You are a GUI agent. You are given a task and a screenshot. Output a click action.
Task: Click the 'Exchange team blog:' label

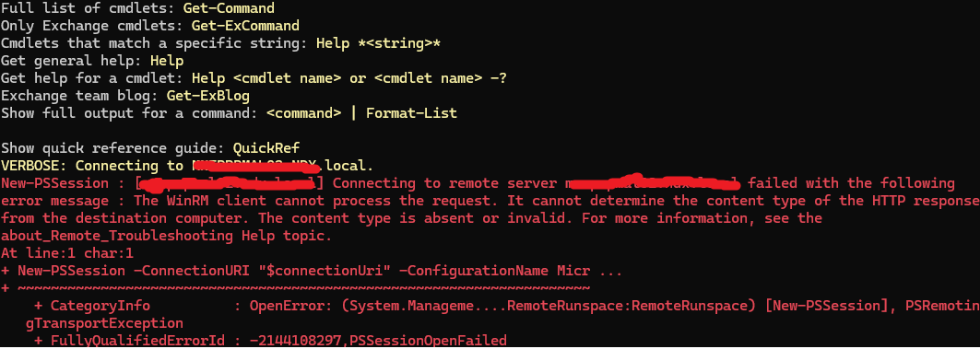click(x=80, y=96)
